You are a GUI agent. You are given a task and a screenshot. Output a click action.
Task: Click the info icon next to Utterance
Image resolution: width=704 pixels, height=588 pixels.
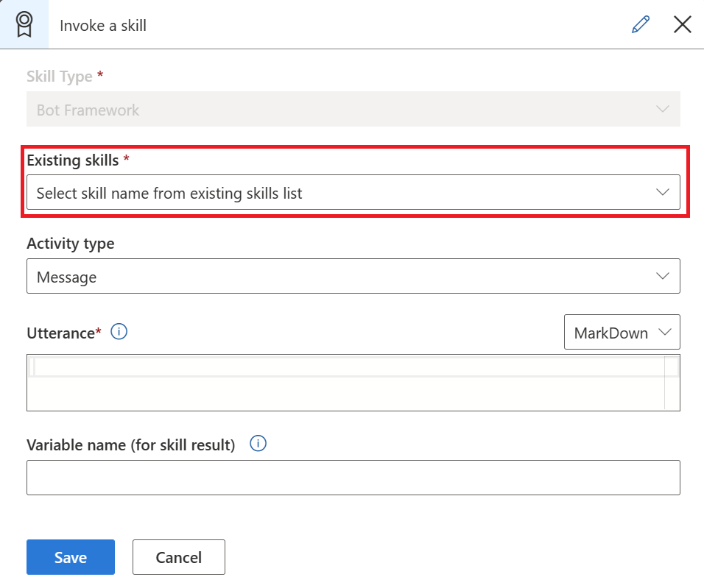click(119, 331)
